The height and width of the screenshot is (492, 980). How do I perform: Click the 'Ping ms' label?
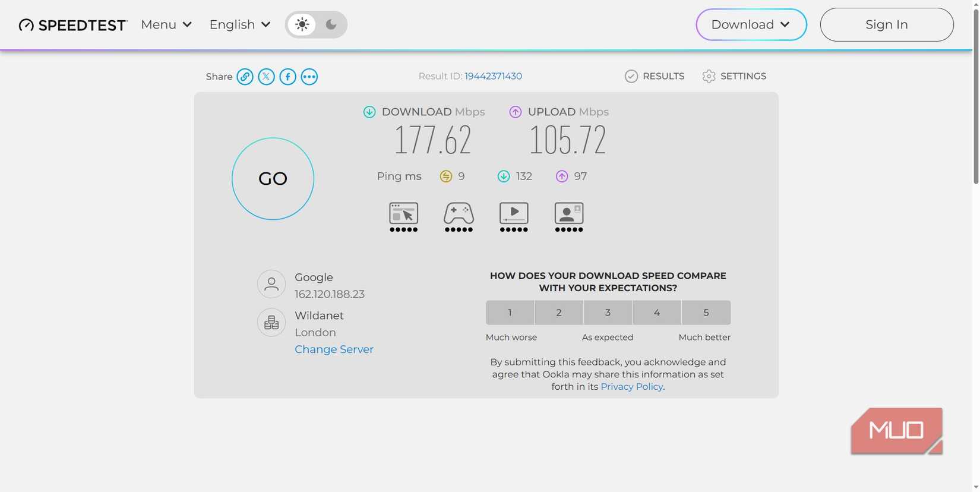399,176
